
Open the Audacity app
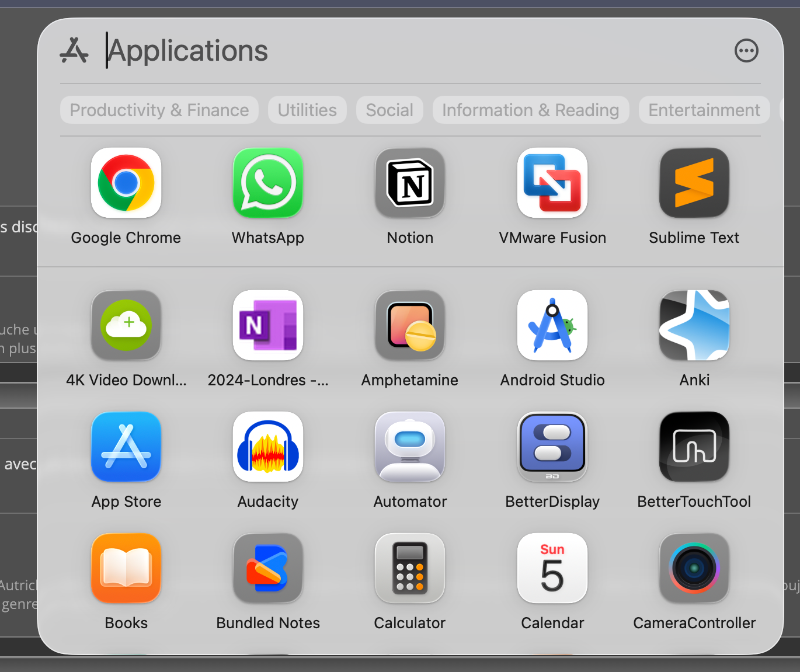[268, 447]
